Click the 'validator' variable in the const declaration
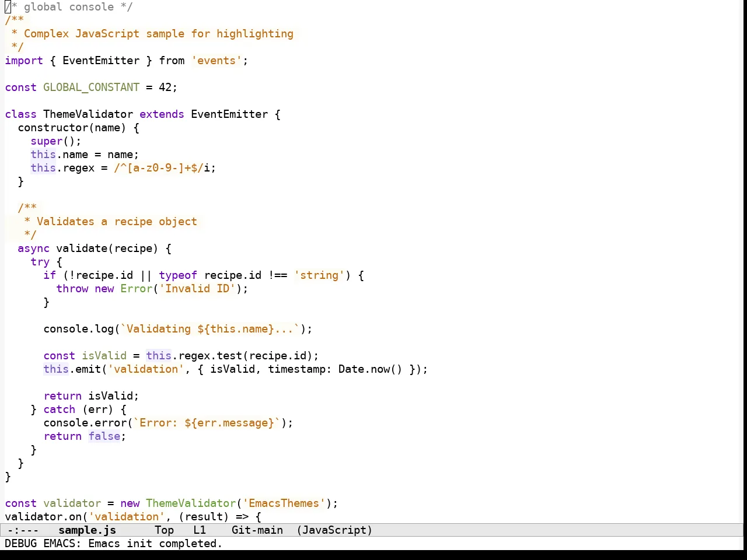Viewport: 747px width, 560px height. [x=72, y=503]
